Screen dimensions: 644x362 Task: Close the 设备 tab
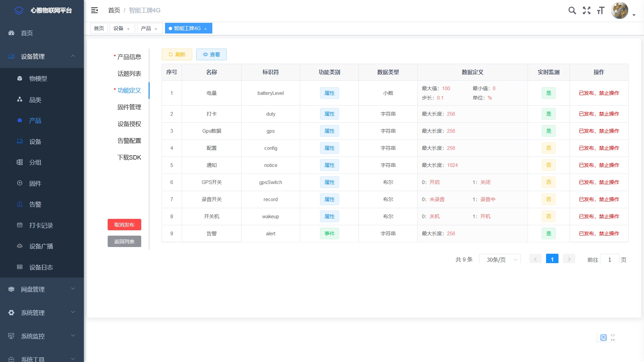(x=128, y=29)
